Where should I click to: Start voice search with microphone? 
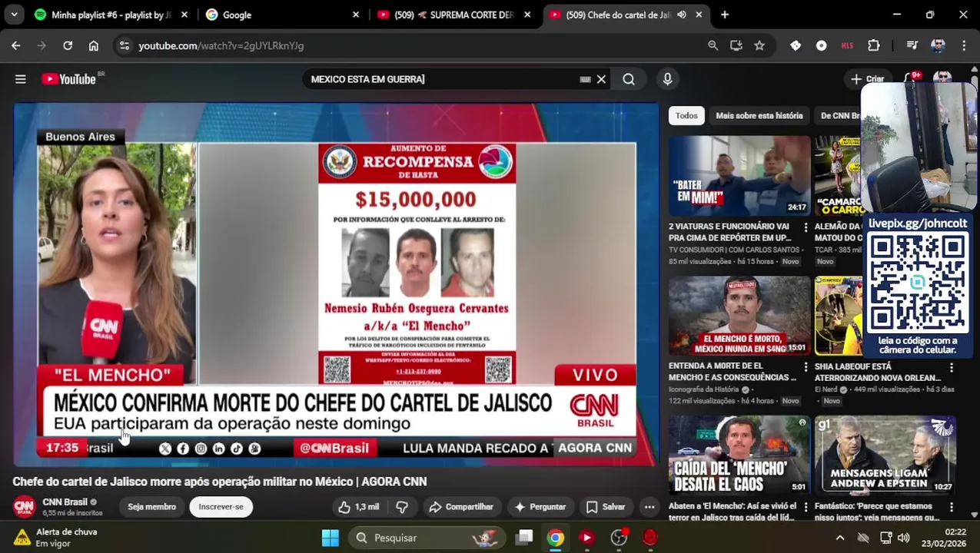(667, 79)
